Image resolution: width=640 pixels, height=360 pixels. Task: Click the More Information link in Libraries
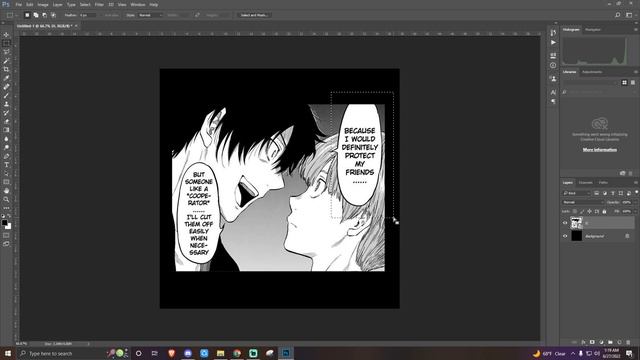click(600, 150)
